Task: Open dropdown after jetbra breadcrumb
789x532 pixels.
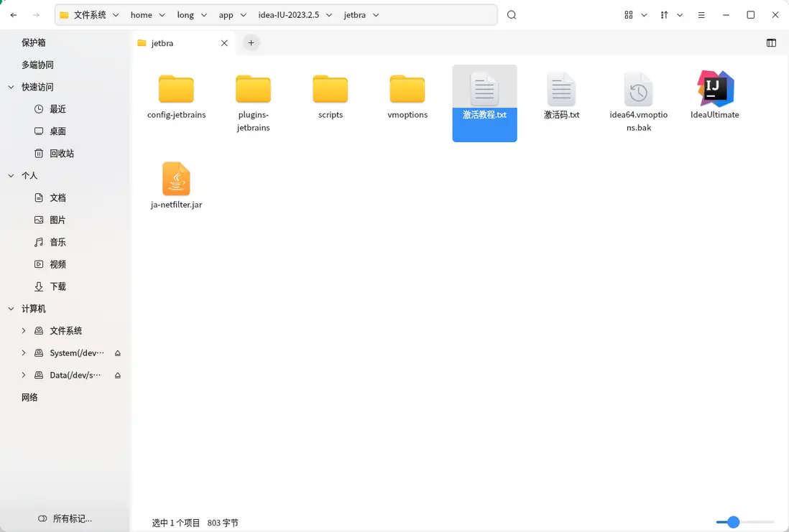Action: [x=376, y=15]
